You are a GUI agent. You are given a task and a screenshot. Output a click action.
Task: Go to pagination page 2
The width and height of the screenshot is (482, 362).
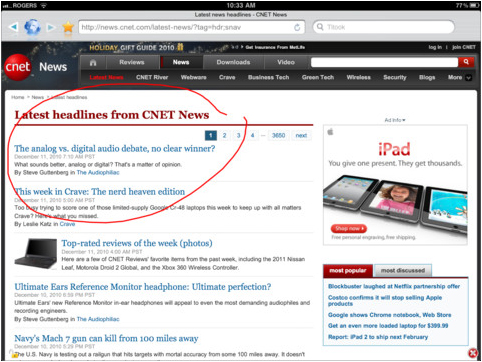pyautogui.click(x=224, y=135)
